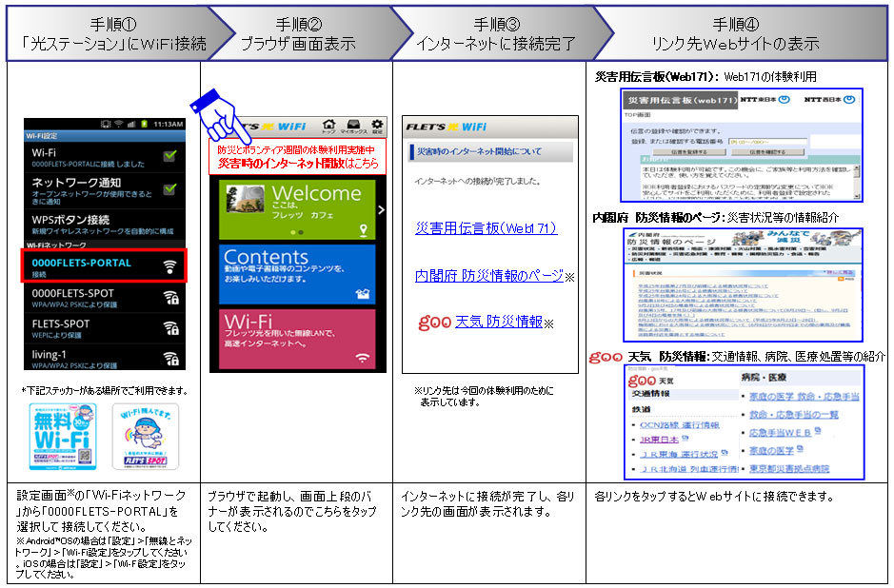
Task: Click the 無料Wi-Fi sticker image
Action: click(63, 437)
